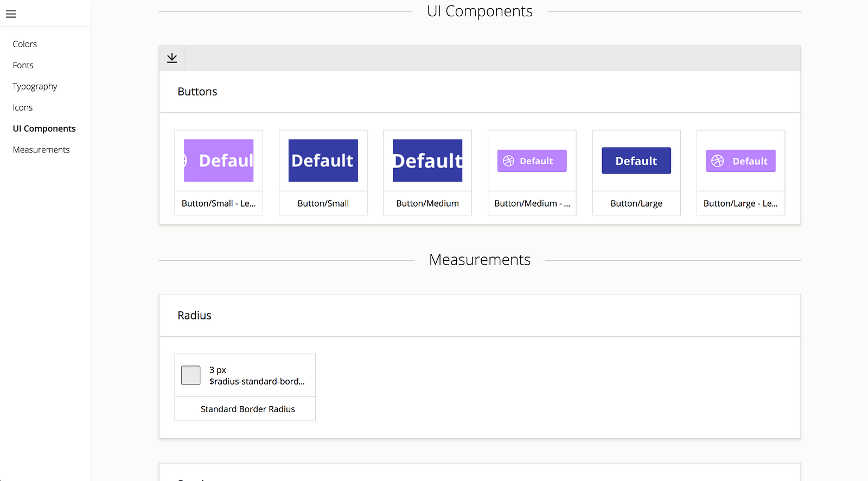Screen dimensions: 868x481
Task: Navigate to Fonts in sidebar
Action: pos(23,65)
